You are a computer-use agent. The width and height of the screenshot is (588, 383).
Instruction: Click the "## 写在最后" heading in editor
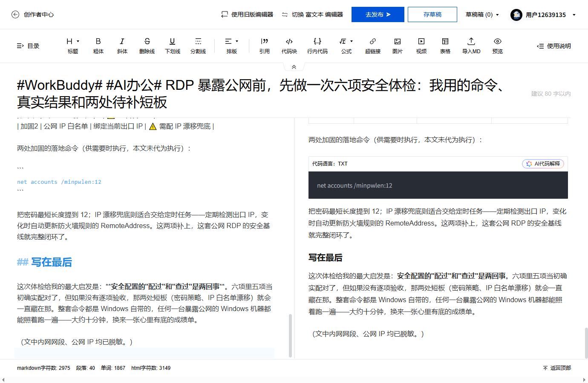click(x=44, y=262)
